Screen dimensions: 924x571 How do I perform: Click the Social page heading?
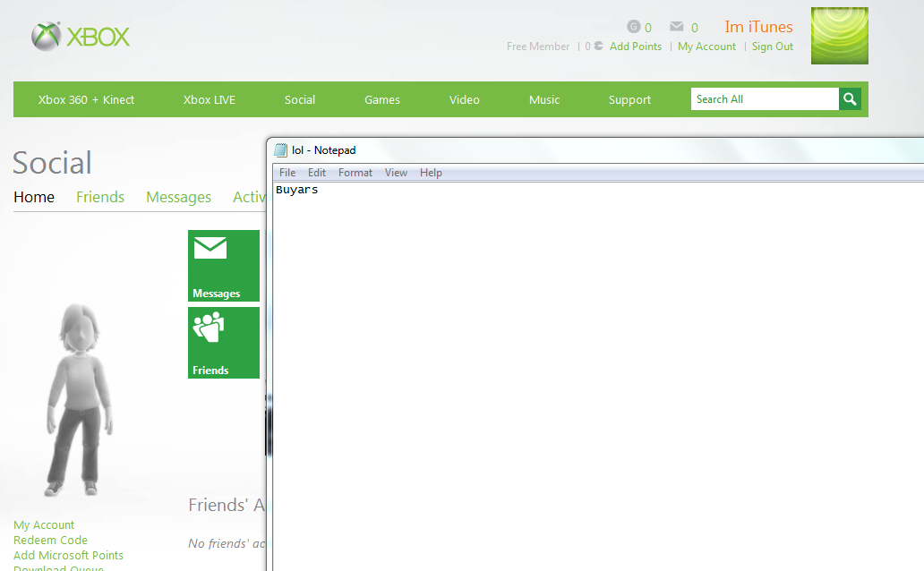point(52,163)
